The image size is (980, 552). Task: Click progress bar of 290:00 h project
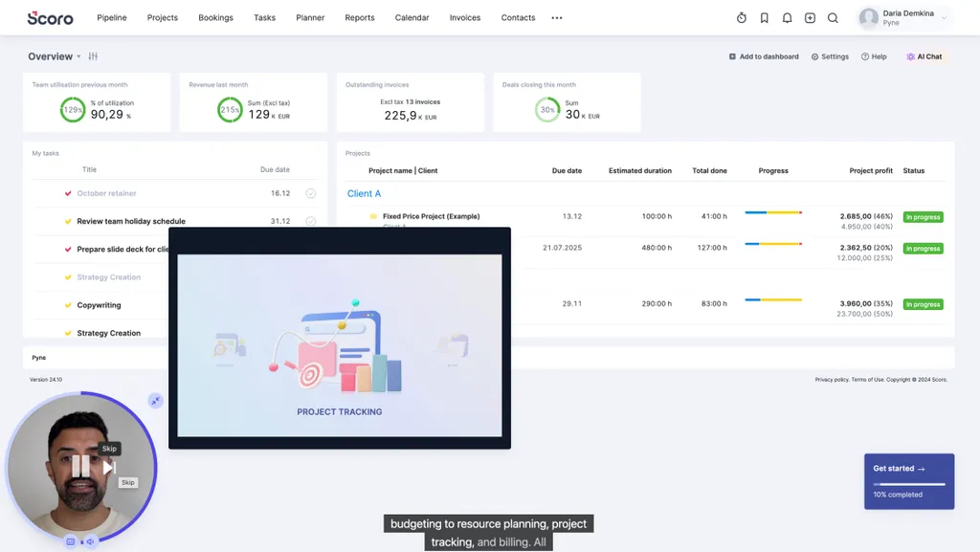click(x=773, y=299)
